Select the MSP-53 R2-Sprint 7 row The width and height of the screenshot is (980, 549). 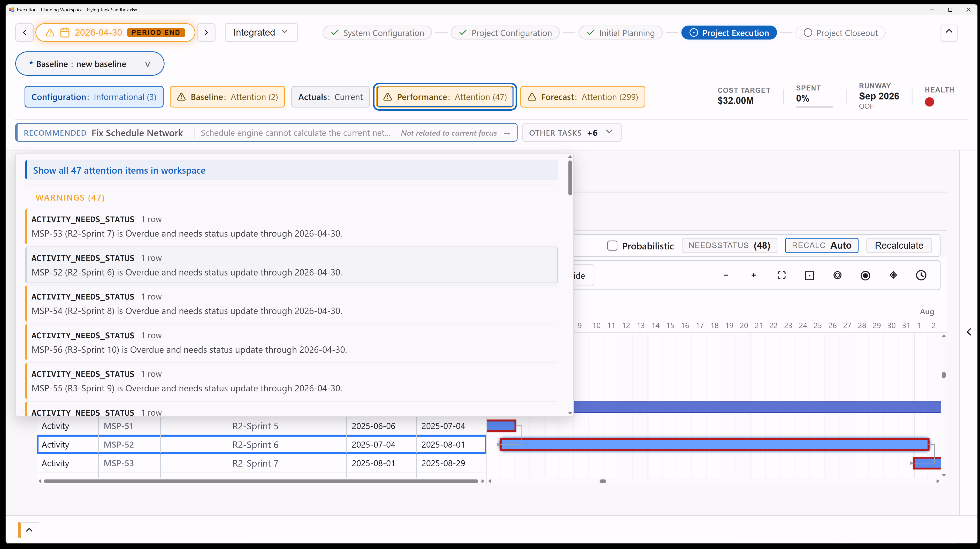261,463
